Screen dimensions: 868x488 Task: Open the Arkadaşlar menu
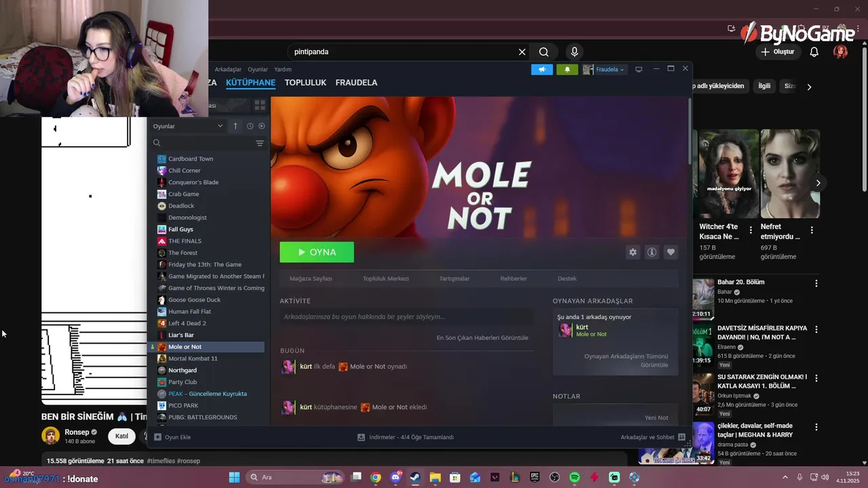click(x=228, y=69)
